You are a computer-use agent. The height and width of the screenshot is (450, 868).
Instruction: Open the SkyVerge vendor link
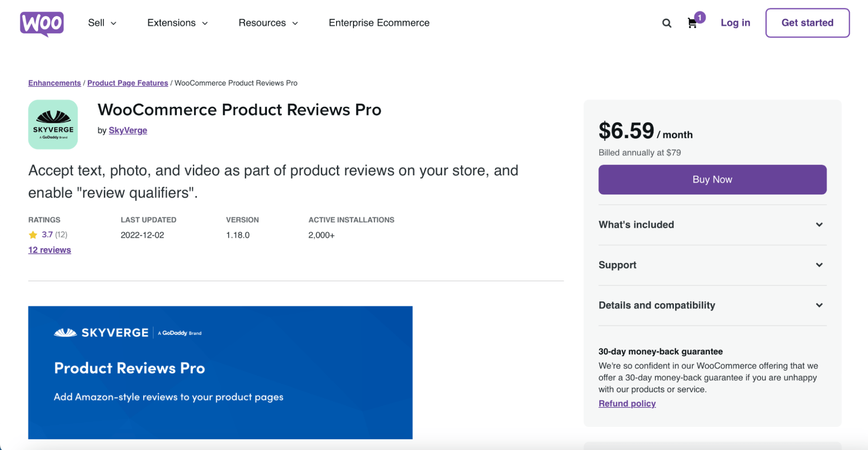click(x=128, y=130)
